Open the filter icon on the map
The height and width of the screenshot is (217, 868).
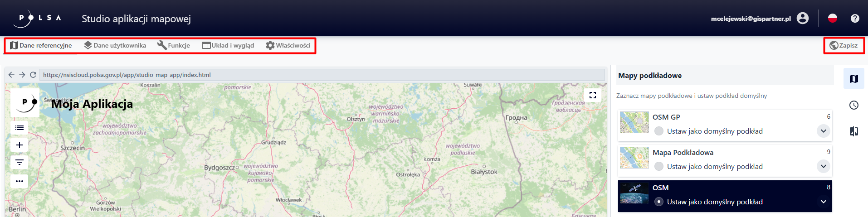[20, 162]
